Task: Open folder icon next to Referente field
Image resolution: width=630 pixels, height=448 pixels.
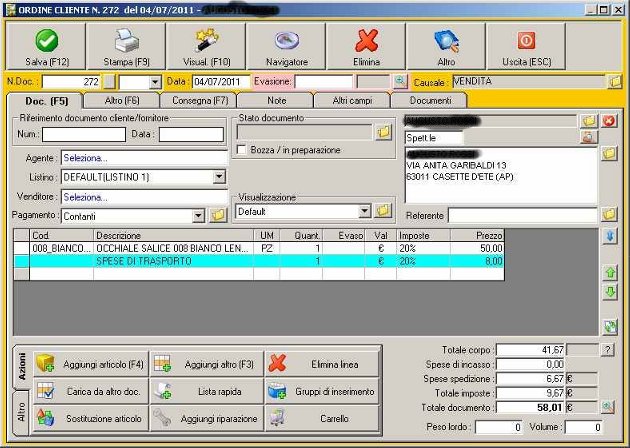Action: 609,215
